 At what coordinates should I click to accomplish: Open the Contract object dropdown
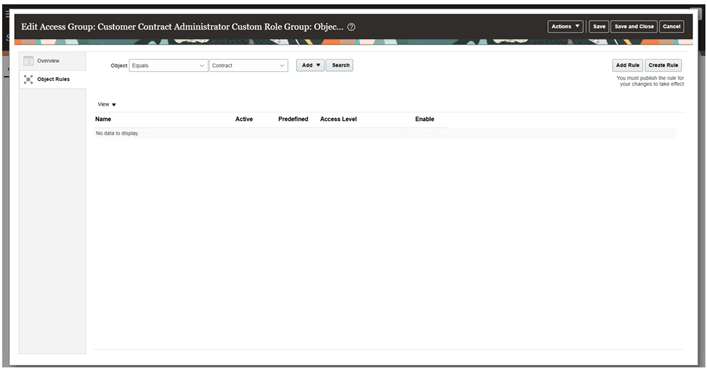(248, 65)
